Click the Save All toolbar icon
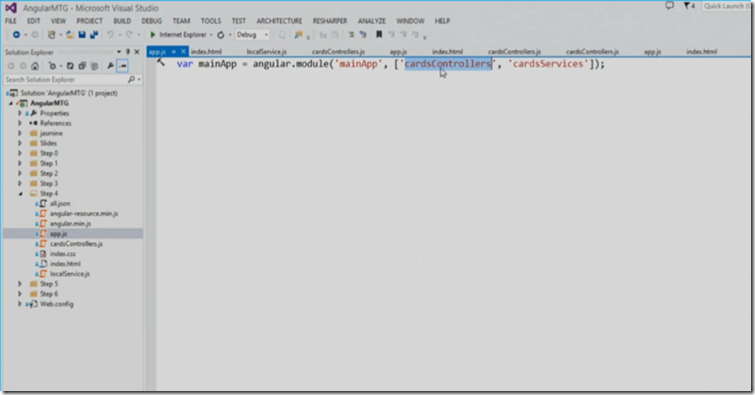The image size is (755, 395). tap(94, 35)
